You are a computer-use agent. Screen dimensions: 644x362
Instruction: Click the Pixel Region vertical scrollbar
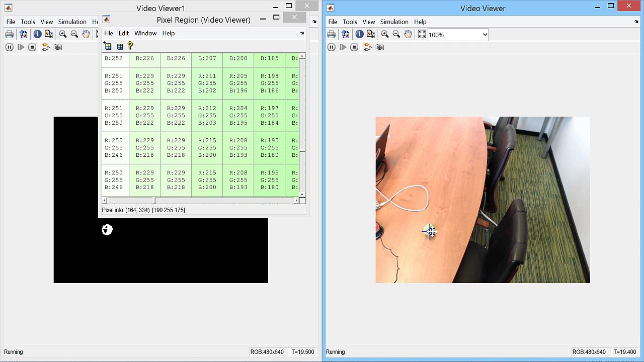[302, 125]
